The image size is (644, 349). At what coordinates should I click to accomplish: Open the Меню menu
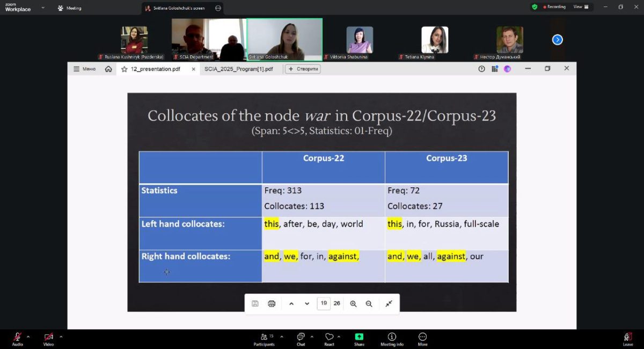pos(84,69)
